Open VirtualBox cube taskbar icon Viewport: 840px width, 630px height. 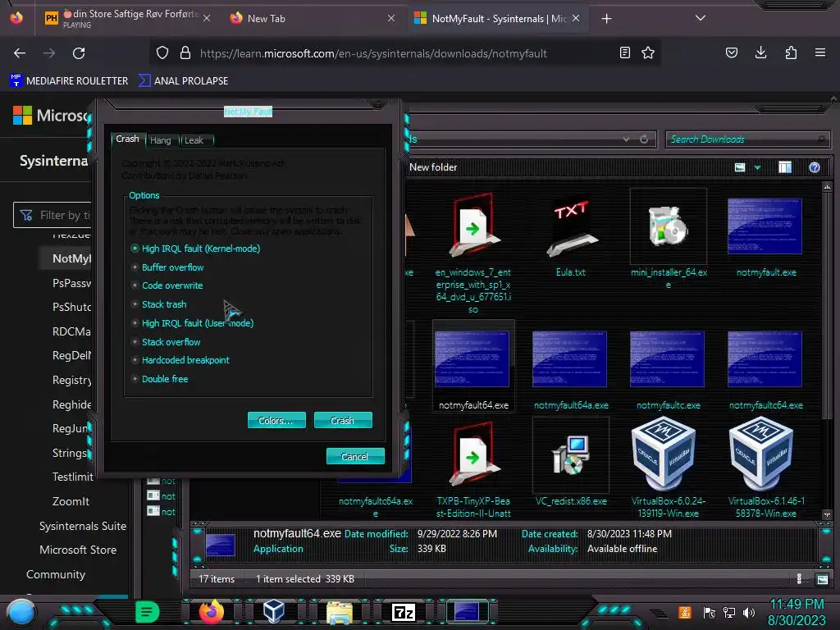click(274, 612)
